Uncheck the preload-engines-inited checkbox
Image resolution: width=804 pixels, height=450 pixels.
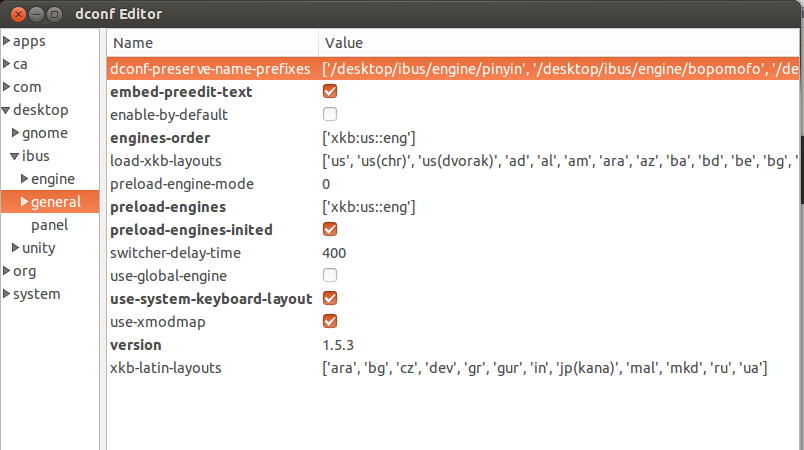point(330,230)
